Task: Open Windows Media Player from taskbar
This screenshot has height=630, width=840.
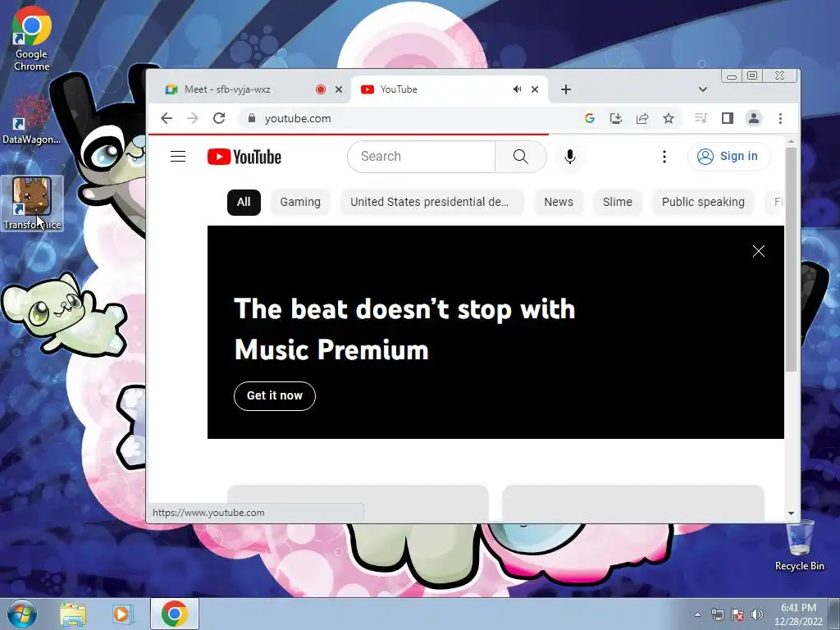Action: 121,614
